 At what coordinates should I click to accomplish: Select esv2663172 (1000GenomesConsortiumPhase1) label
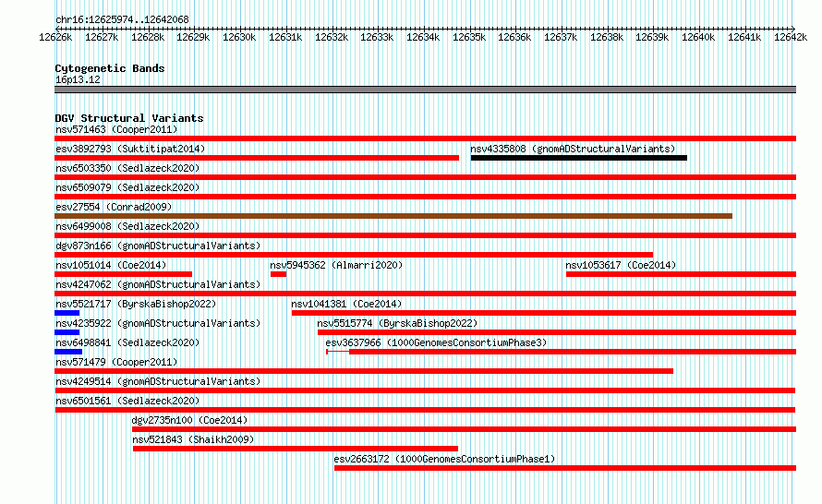coord(444,459)
